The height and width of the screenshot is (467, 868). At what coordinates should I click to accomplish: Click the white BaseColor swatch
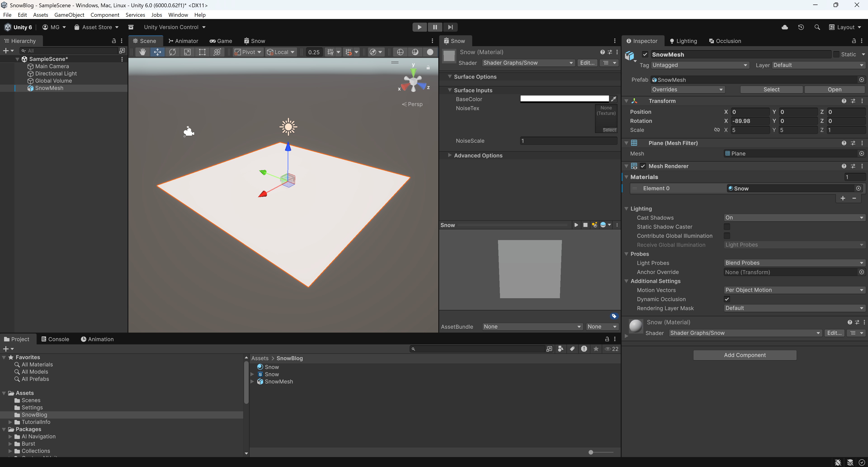pyautogui.click(x=564, y=99)
